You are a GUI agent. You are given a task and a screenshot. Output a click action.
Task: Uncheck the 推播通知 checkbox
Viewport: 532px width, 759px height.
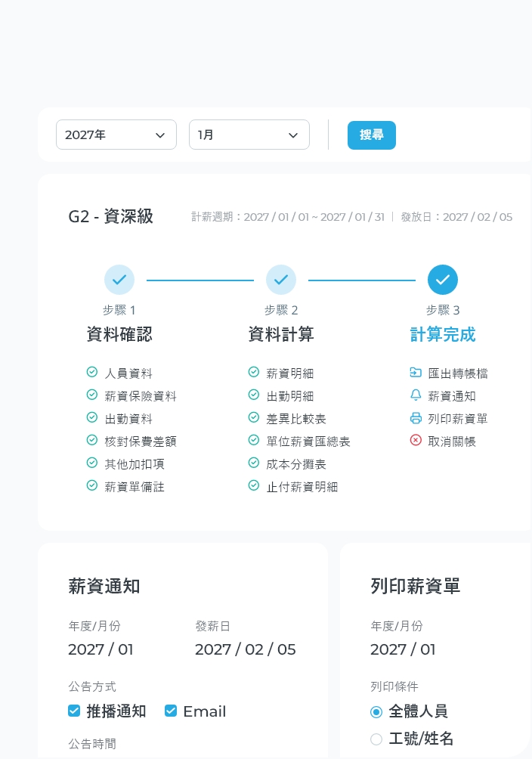[74, 711]
